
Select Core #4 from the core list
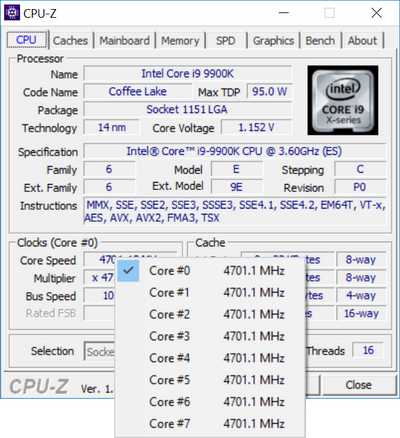click(x=210, y=358)
